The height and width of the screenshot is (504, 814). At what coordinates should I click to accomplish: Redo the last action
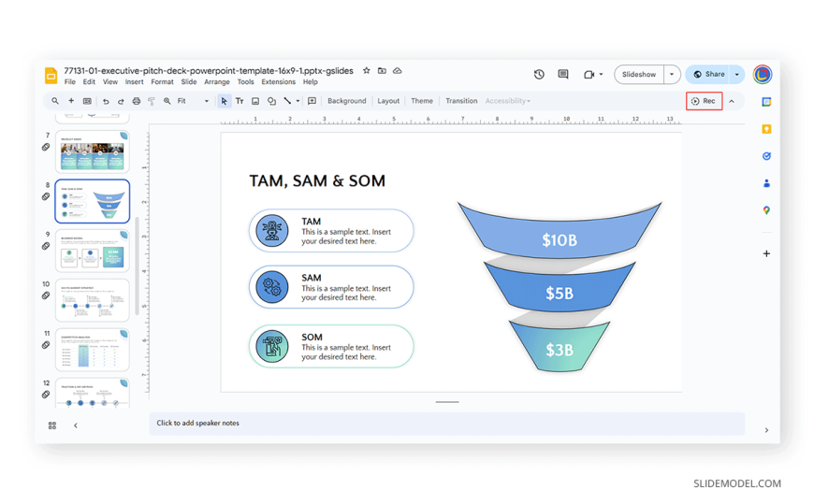pyautogui.click(x=121, y=101)
